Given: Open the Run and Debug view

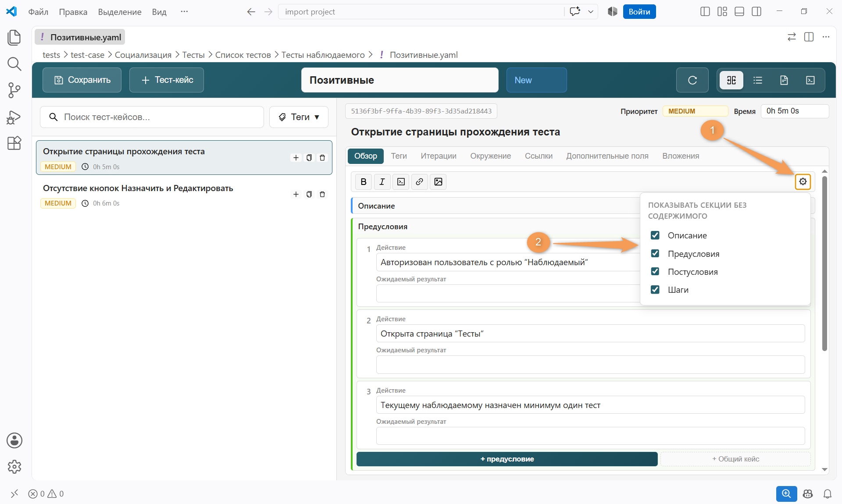Looking at the screenshot, I should tap(14, 117).
